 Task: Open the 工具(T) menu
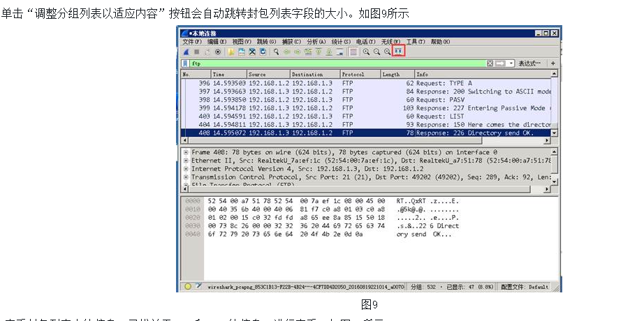[416, 42]
